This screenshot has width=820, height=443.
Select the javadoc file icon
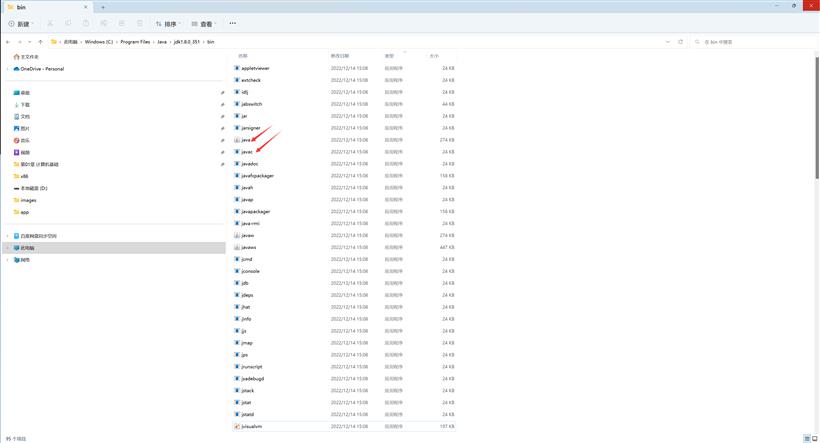pos(237,164)
